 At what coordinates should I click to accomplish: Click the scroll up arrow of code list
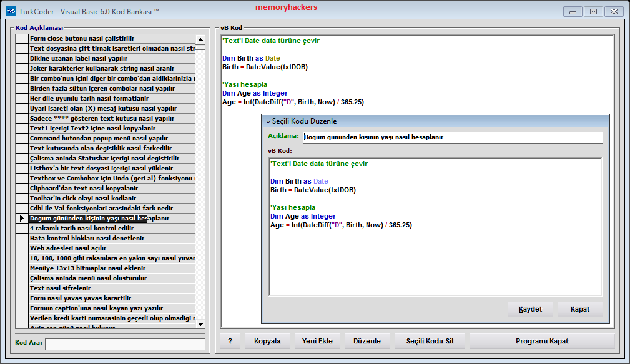tap(200, 39)
